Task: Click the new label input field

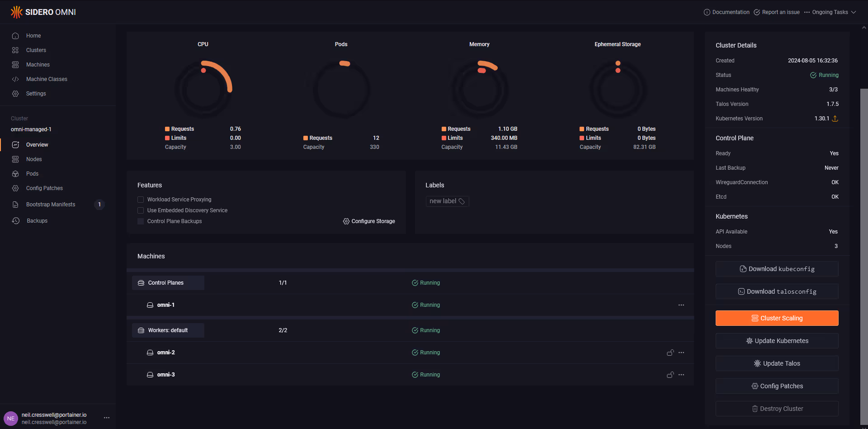Action: point(447,201)
